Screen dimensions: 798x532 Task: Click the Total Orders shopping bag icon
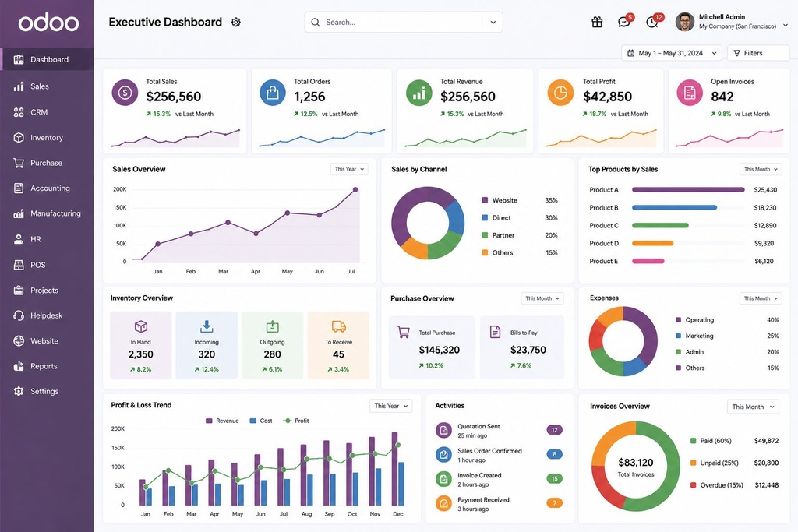point(273,93)
